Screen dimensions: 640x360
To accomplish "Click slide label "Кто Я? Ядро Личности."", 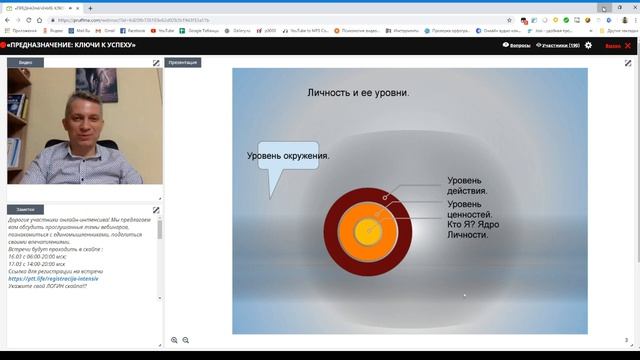I will tap(473, 229).
